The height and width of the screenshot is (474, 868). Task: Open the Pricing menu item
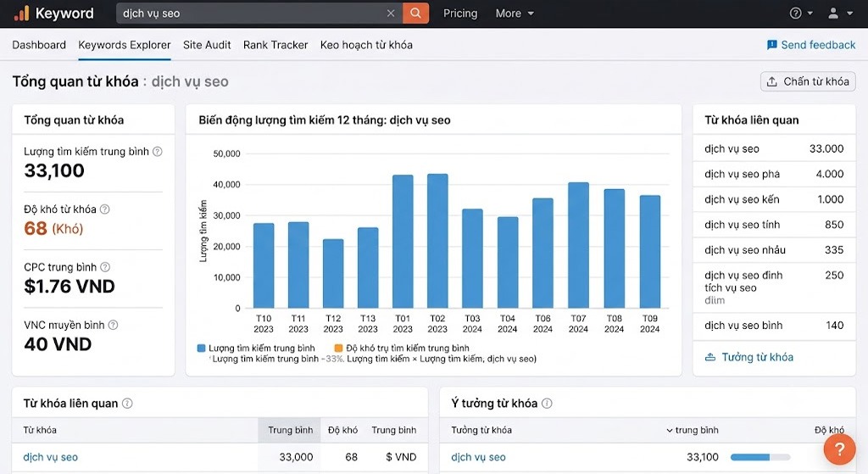click(x=460, y=14)
